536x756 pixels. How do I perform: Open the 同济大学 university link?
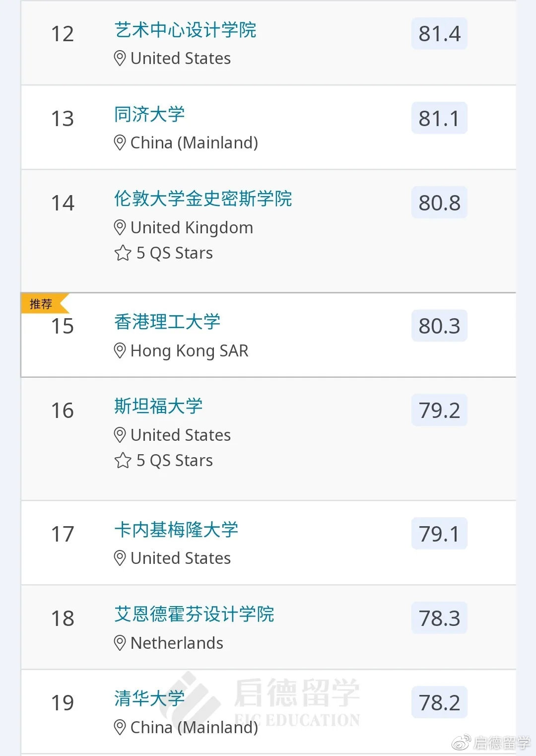(x=149, y=115)
